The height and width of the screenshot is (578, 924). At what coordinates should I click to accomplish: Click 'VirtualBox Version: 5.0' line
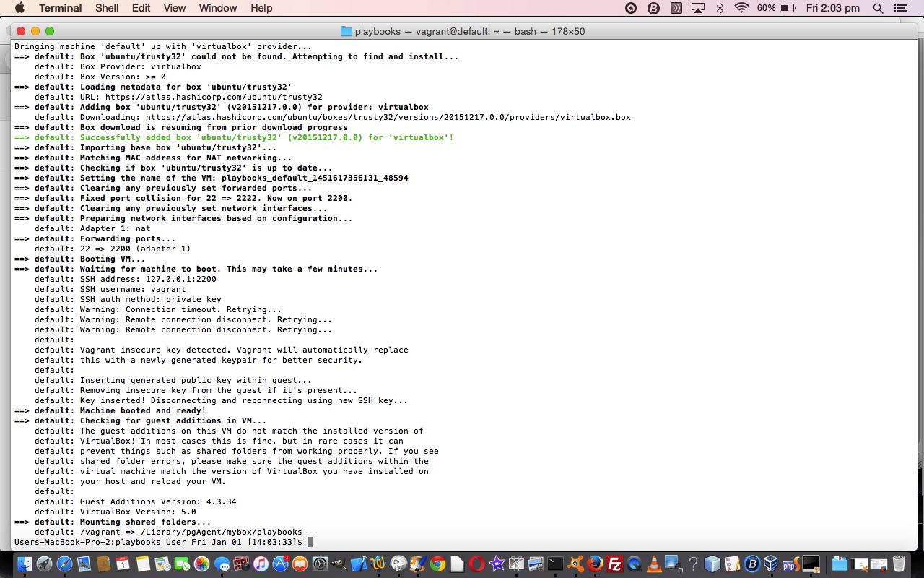click(x=115, y=512)
